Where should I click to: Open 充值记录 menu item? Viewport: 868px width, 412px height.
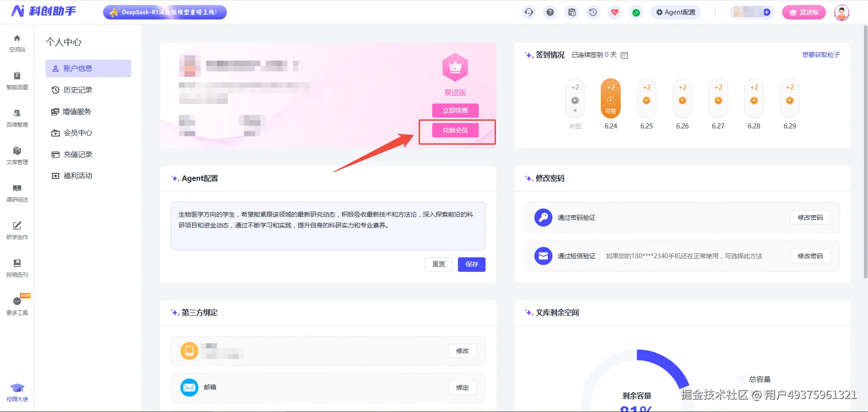click(88, 154)
